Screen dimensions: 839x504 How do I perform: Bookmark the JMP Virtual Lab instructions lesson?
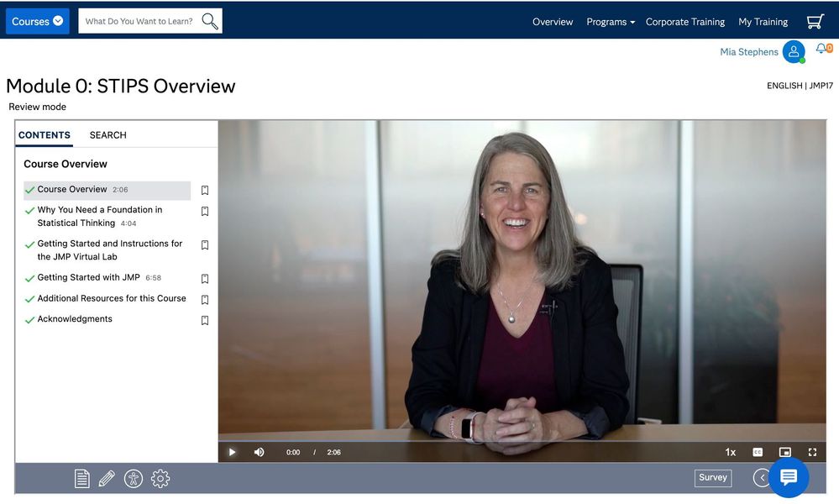205,245
